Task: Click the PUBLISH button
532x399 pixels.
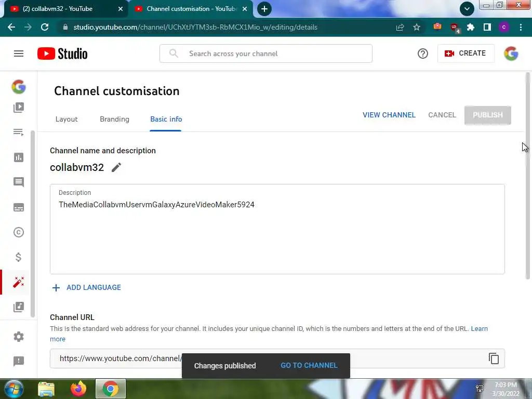Action: click(x=487, y=115)
